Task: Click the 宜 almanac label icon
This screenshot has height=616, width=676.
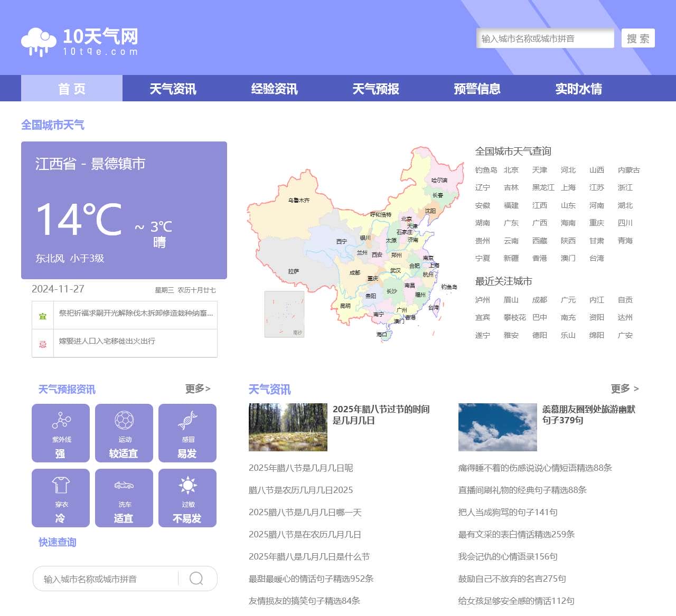Action: [43, 316]
